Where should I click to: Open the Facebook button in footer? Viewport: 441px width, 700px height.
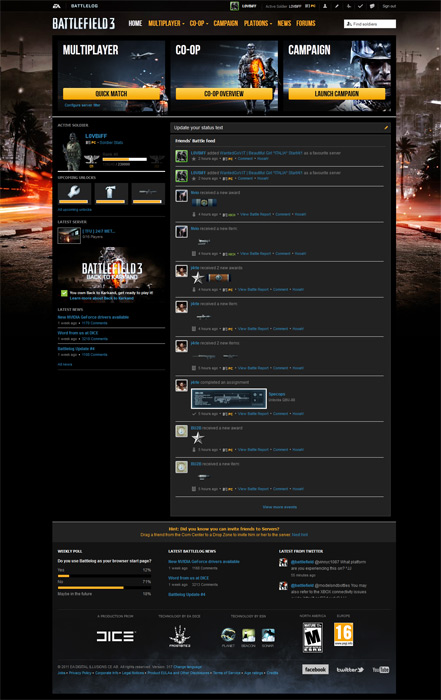[315, 669]
